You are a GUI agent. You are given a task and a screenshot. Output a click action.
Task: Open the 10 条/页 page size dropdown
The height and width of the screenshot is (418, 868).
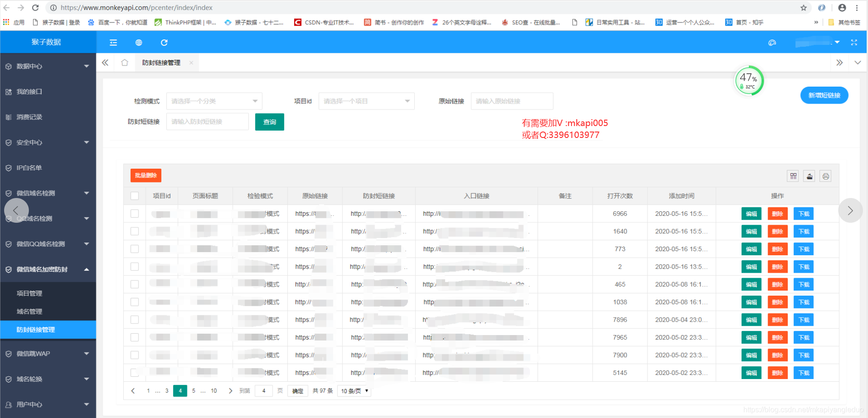click(354, 391)
